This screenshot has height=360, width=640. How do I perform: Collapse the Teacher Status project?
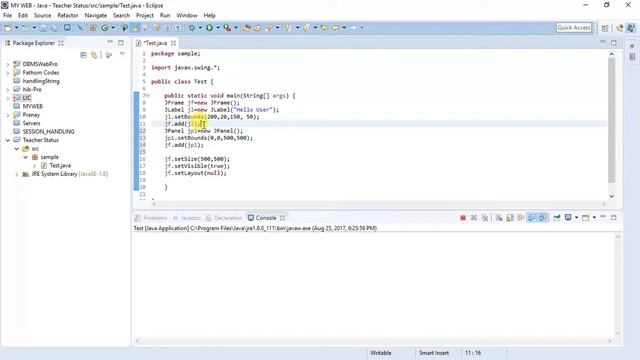click(x=8, y=140)
